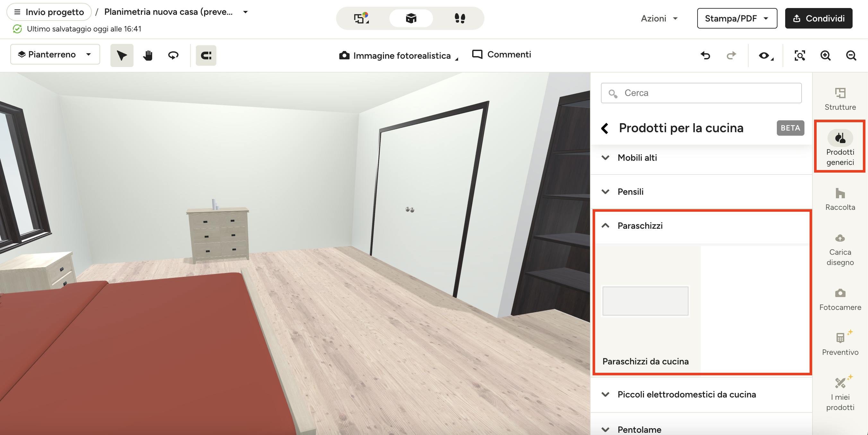Activate the hand pan tool

[x=148, y=55]
